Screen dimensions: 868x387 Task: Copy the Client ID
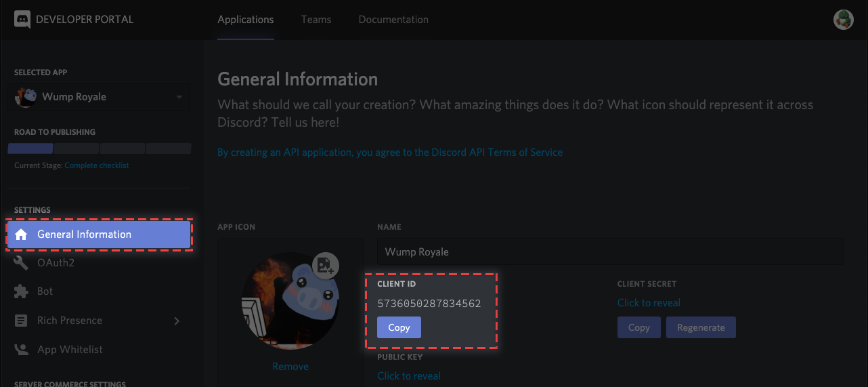(399, 327)
